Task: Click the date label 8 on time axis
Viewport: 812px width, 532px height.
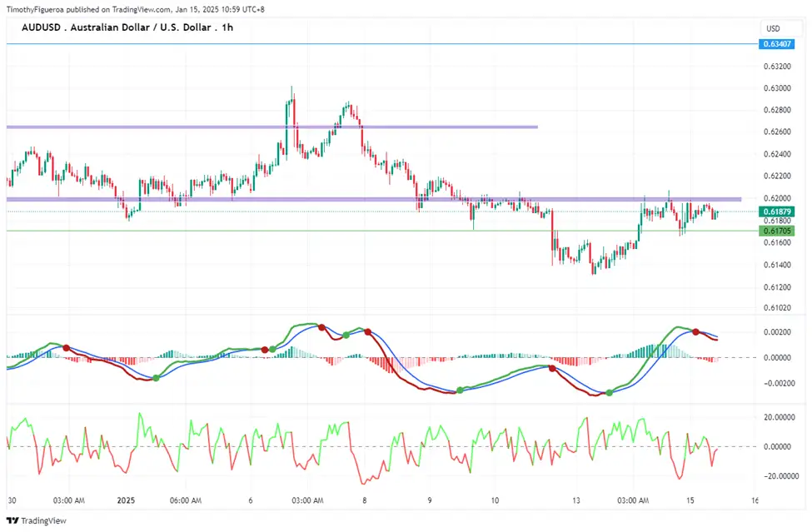Action: [365, 500]
